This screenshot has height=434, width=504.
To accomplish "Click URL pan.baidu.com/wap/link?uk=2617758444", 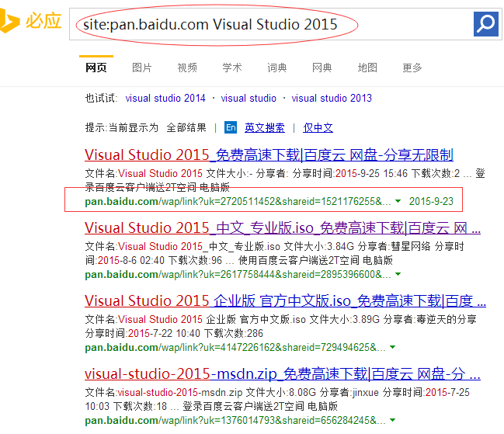I will 238,274.
